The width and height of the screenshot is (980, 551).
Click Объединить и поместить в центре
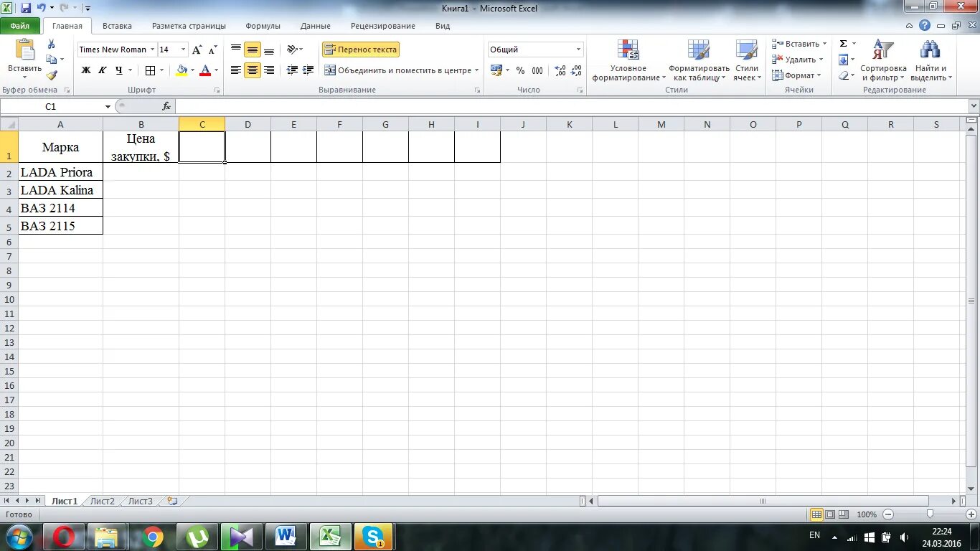tap(398, 70)
